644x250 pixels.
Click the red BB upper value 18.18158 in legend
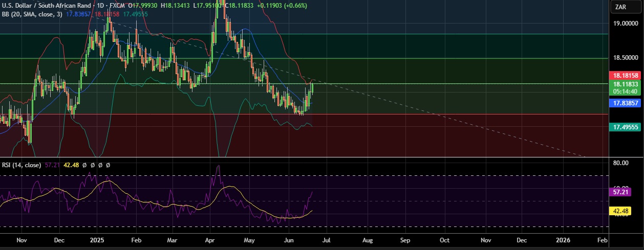click(x=108, y=14)
